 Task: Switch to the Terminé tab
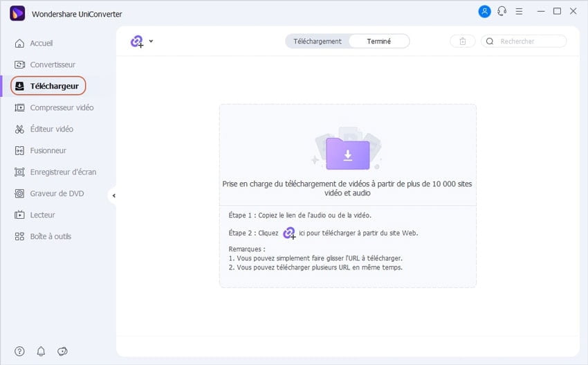[378, 42]
